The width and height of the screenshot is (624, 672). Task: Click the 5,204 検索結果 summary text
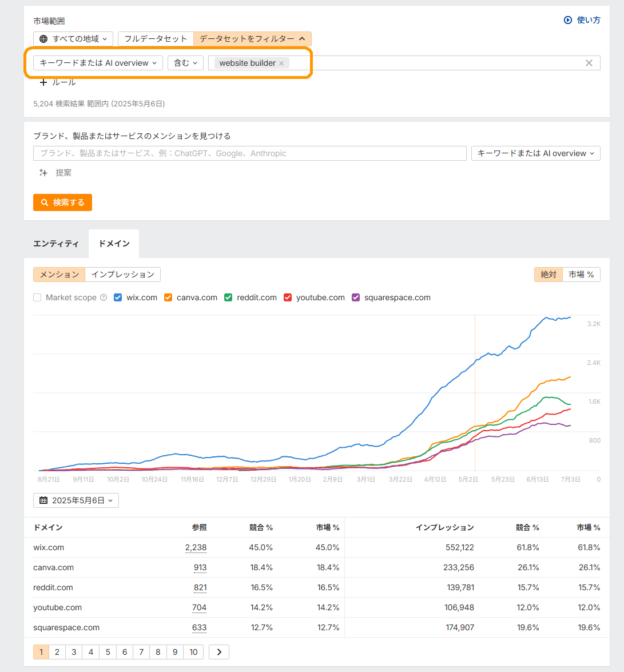coord(99,104)
